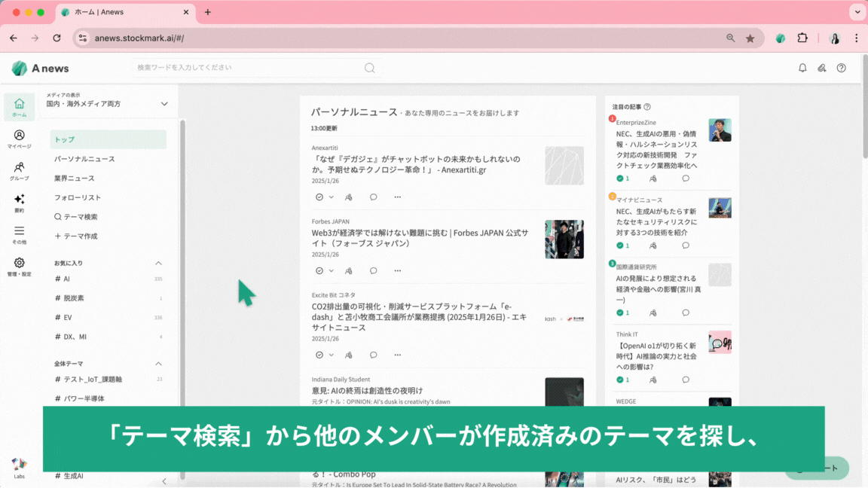Click comment icon on the Forbes JAPAN article
868x488 pixels.
pos(373,270)
